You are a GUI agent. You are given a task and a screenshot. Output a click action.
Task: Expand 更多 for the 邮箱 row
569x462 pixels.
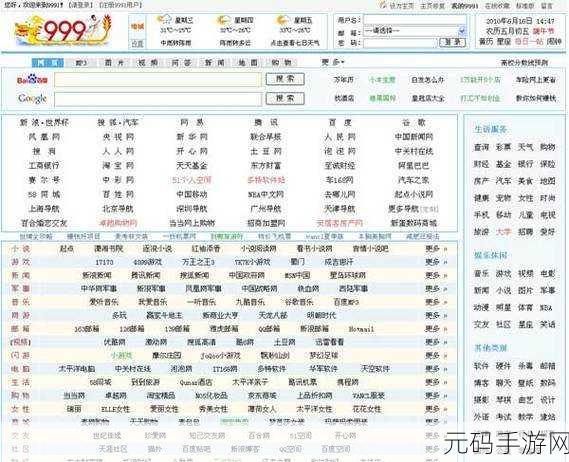click(x=436, y=329)
